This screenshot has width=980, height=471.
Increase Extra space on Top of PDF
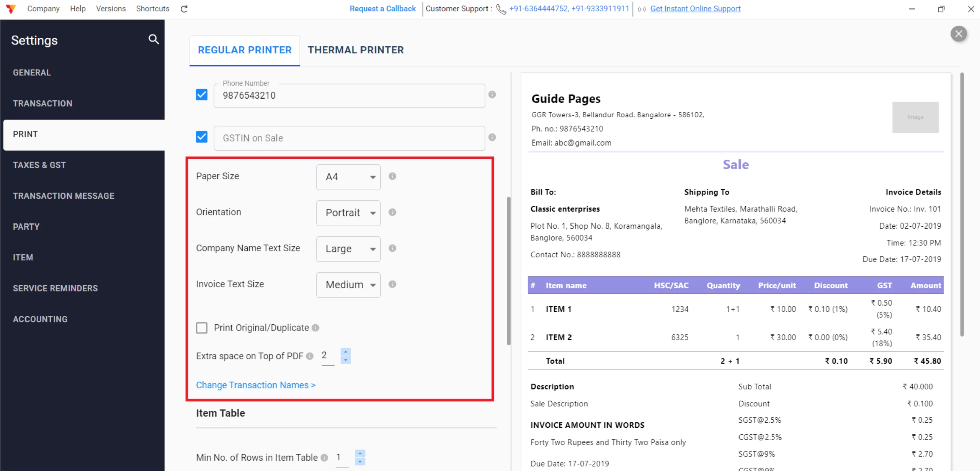click(345, 352)
